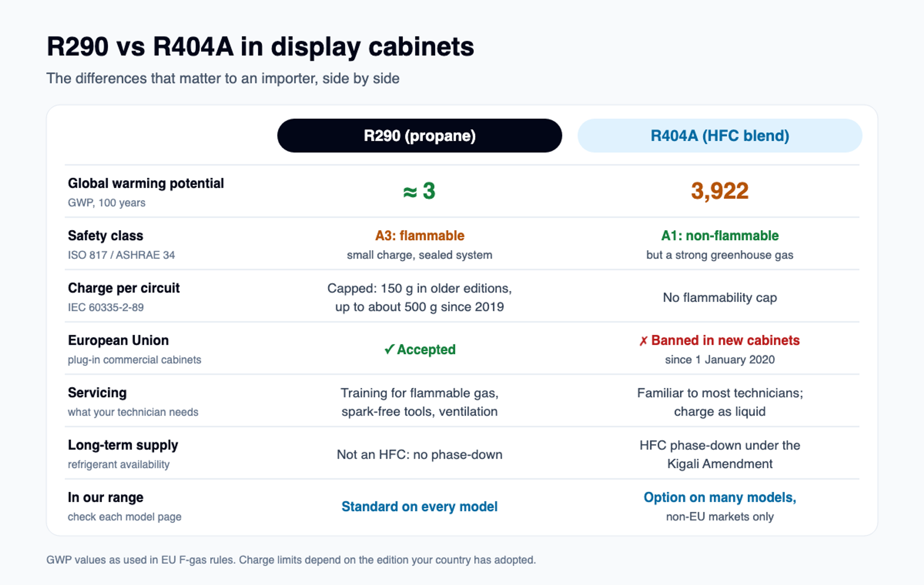Click 'Capped: 150 g in older editions' cell
The height and width of the screenshot is (585, 924).
coord(419,297)
